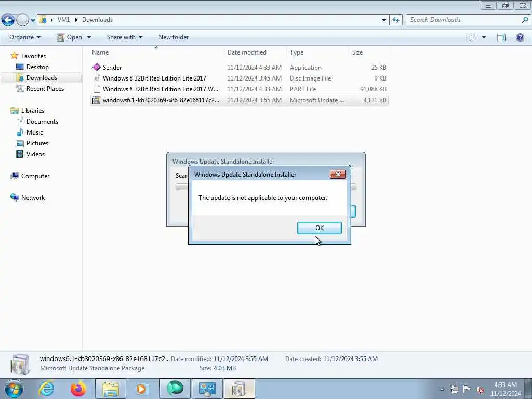The height and width of the screenshot is (399, 532).
Task: Open the Videos library
Action: 35,154
